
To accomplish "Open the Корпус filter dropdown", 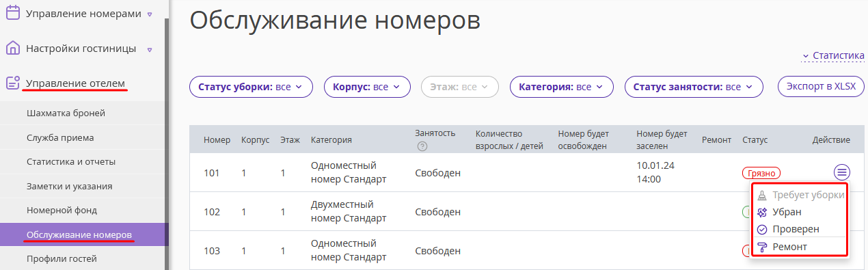I will [367, 87].
